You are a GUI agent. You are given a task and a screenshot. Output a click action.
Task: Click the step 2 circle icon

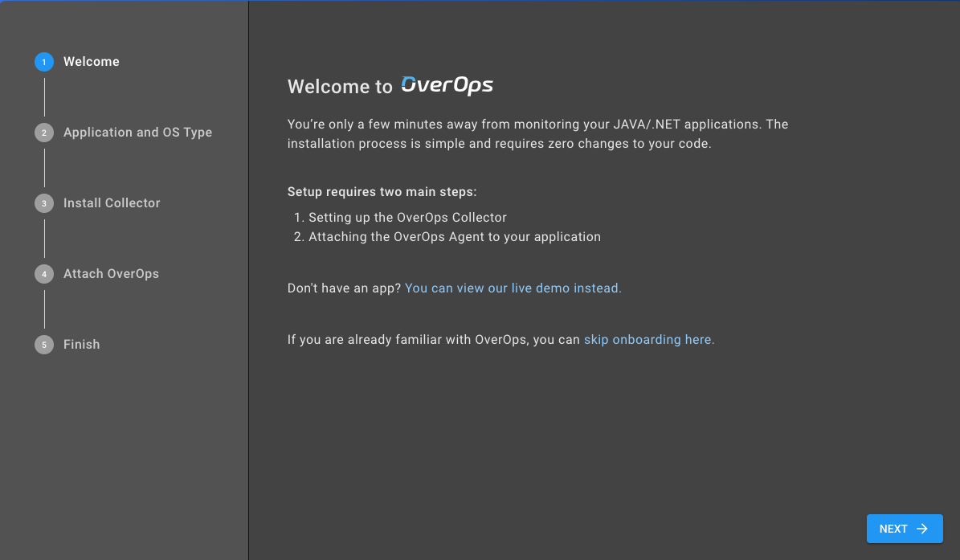44,133
